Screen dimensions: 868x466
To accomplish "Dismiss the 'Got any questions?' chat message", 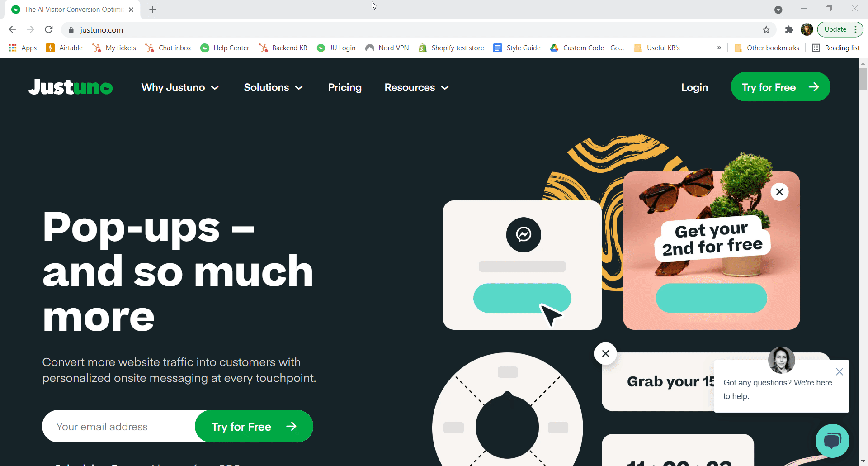I will pyautogui.click(x=840, y=372).
